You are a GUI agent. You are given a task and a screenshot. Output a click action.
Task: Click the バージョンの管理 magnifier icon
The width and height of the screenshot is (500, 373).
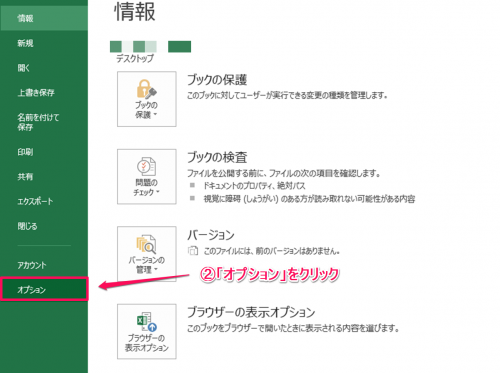(x=146, y=244)
